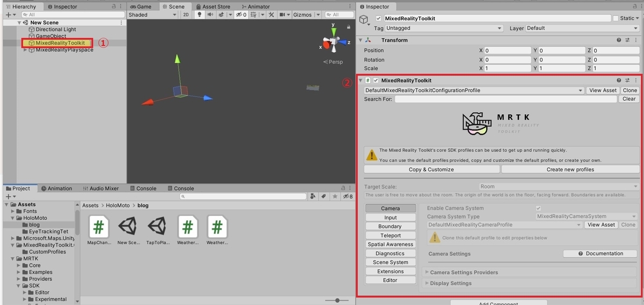Toggle scene lighting bulb icon
The image size is (644, 305).
pos(200,15)
